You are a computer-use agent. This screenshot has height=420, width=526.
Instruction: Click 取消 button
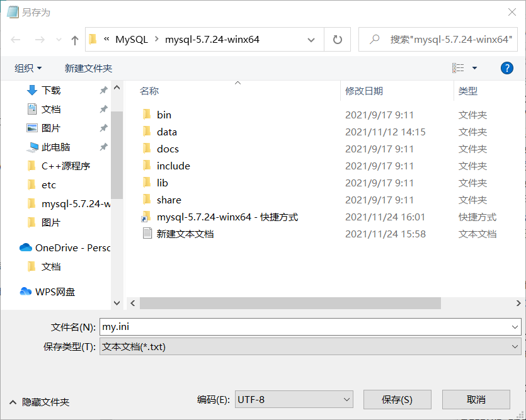(x=476, y=400)
